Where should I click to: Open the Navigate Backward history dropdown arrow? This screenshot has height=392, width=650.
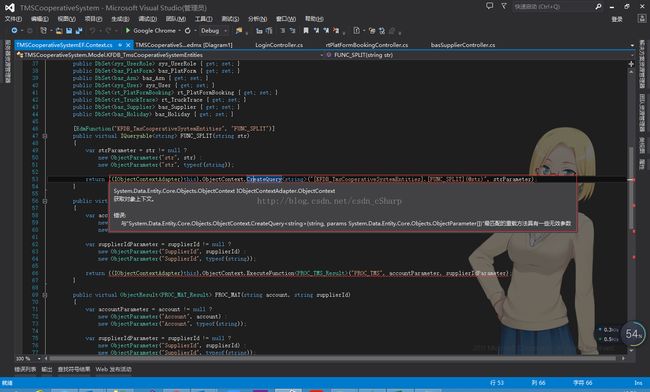pyautogui.click(x=22, y=31)
